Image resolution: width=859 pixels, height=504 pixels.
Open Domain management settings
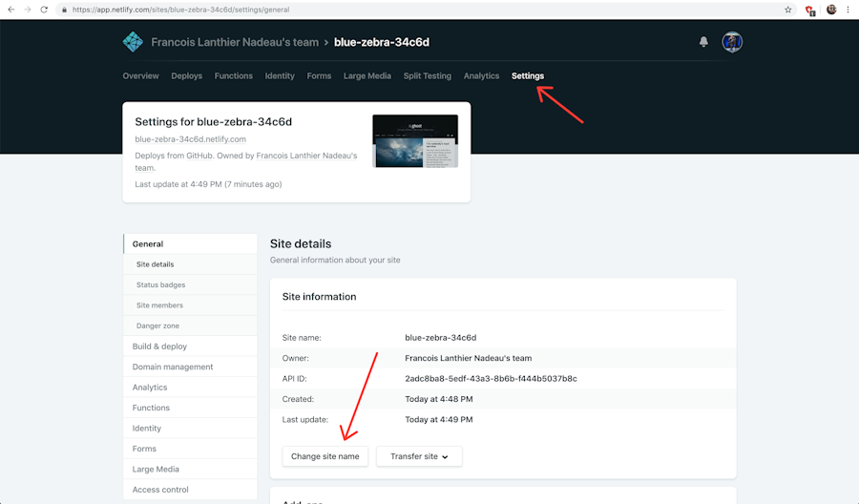click(190, 367)
